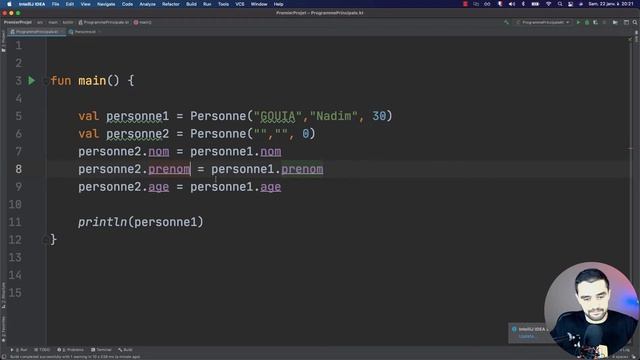This screenshot has width=640, height=360.
Task: Click println call on line 11
Action: pyautogui.click(x=102, y=222)
